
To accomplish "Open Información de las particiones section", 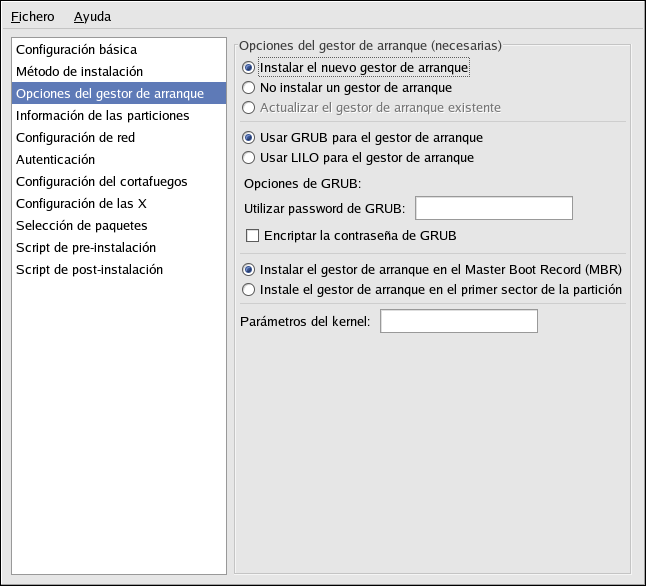I will coord(102,115).
